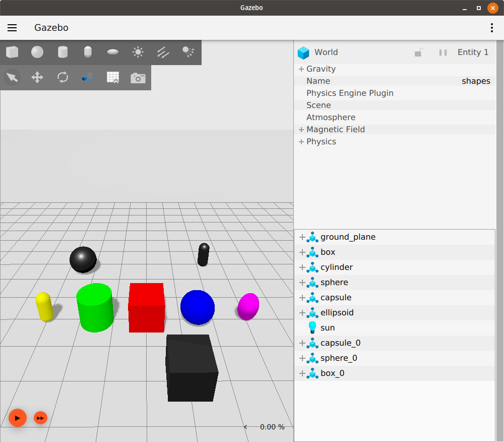Expand the ellipsoid entity
The width and height of the screenshot is (504, 442).
[x=302, y=313]
